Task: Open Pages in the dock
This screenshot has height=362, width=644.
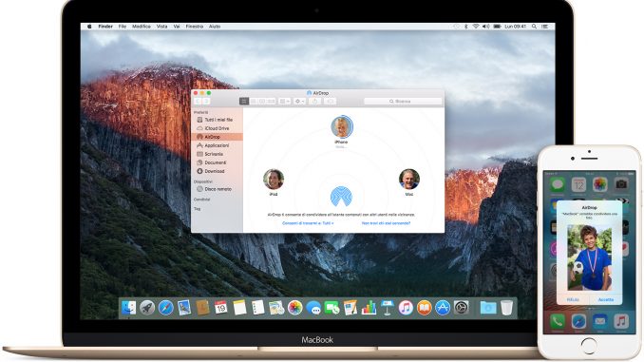Action: click(350, 307)
